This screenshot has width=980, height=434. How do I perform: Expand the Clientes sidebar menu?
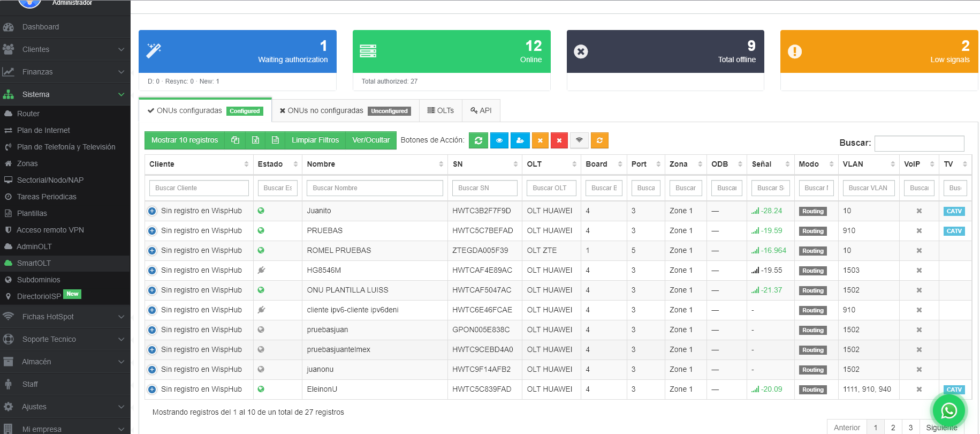click(x=65, y=49)
